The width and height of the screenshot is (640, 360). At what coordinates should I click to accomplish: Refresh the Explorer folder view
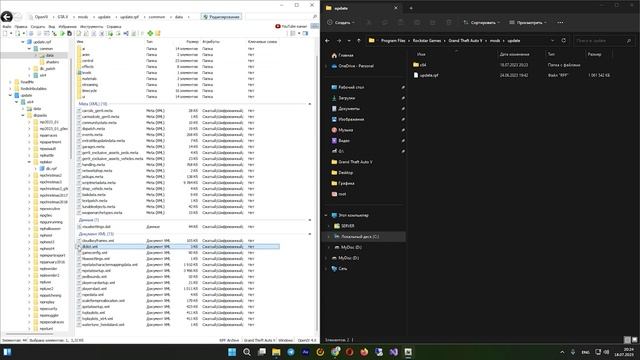point(564,41)
